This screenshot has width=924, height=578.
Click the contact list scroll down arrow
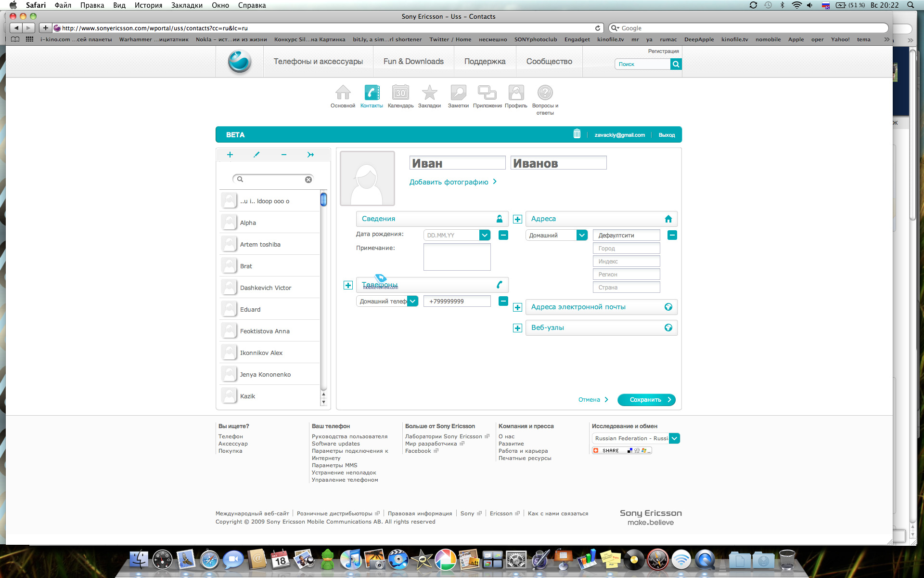(x=323, y=402)
